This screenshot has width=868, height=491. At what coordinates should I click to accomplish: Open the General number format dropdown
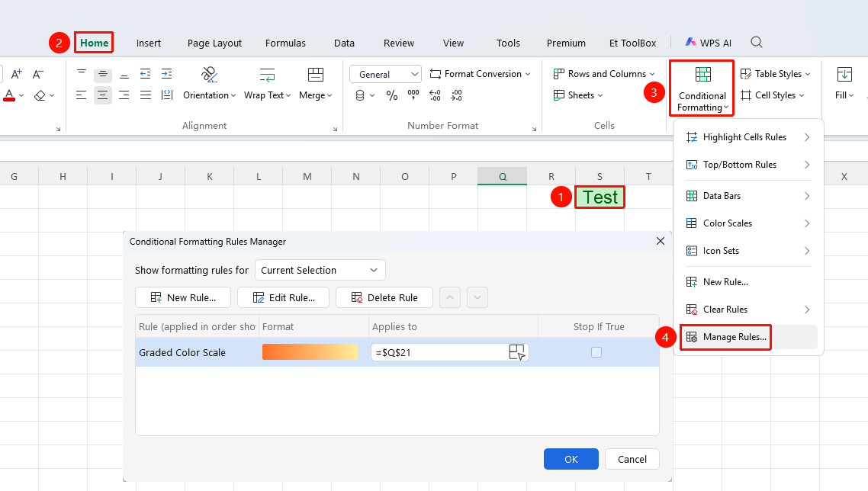(x=385, y=74)
